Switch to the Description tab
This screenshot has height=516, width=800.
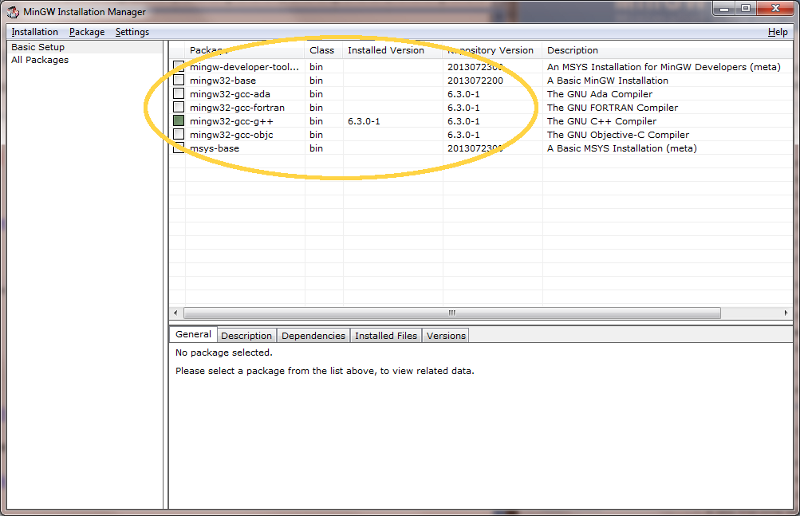pyautogui.click(x=246, y=335)
